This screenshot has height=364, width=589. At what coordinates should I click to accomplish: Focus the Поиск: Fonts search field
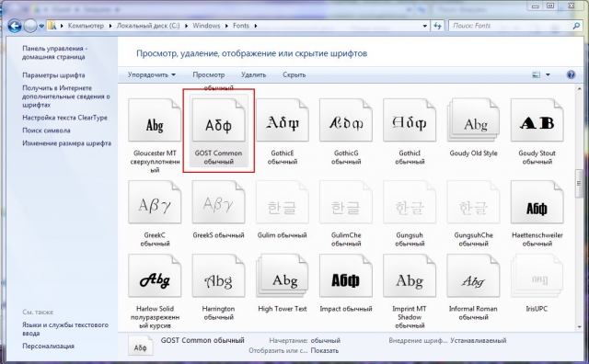[x=511, y=26]
